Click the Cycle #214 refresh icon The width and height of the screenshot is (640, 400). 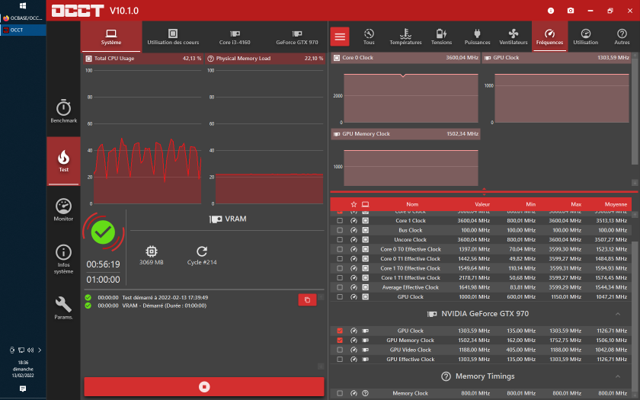pos(202,251)
